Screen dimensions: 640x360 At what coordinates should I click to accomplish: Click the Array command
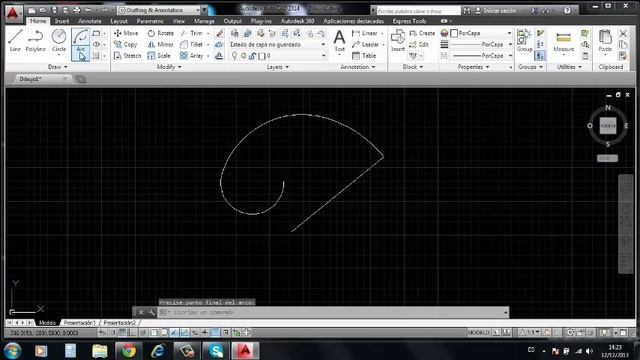pos(191,56)
